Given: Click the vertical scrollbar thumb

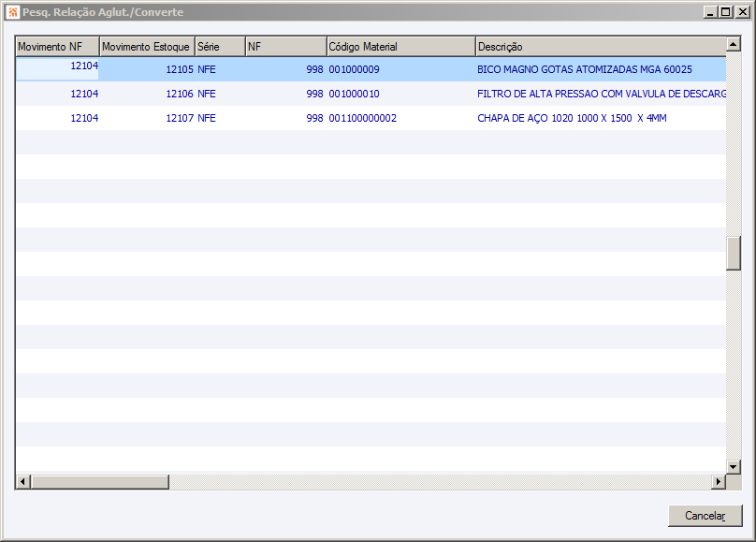Looking at the screenshot, I should (x=734, y=253).
